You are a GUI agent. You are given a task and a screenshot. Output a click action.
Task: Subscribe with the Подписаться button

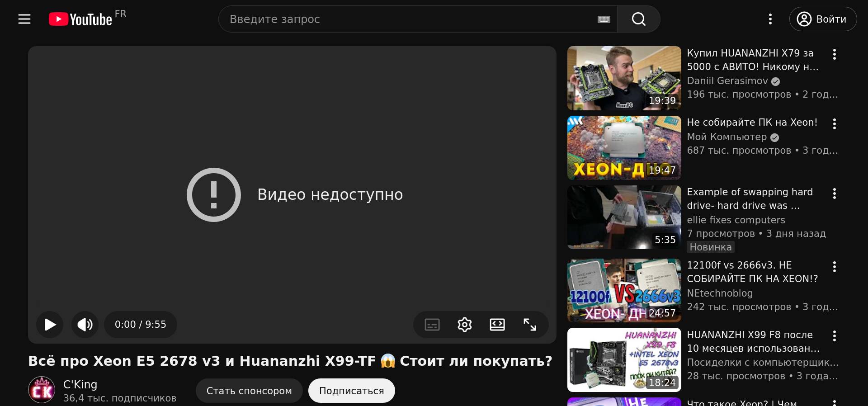352,391
